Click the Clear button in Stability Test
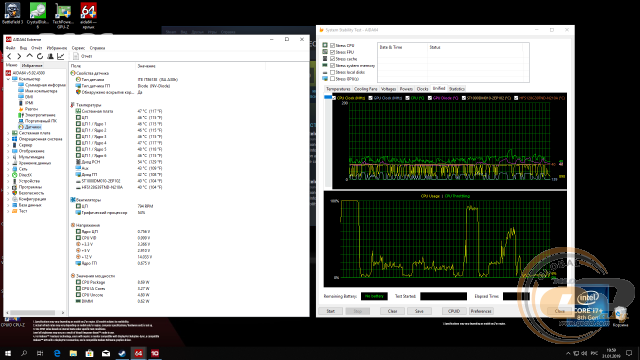 (392, 311)
